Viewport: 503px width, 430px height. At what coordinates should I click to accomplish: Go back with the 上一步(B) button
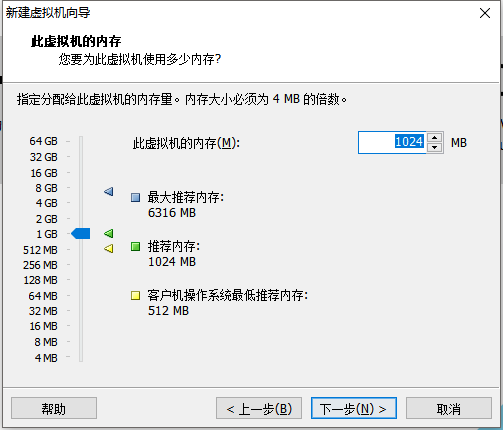(x=259, y=408)
